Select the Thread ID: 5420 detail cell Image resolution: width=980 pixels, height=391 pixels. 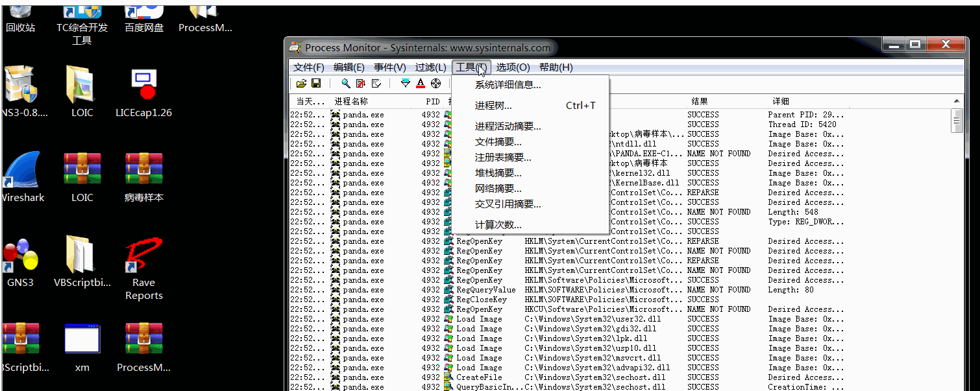[x=802, y=124]
